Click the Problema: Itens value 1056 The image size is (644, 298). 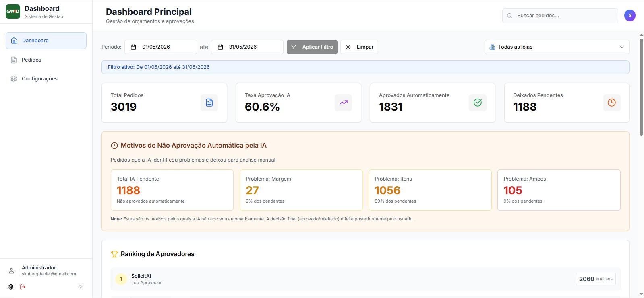[x=387, y=190]
